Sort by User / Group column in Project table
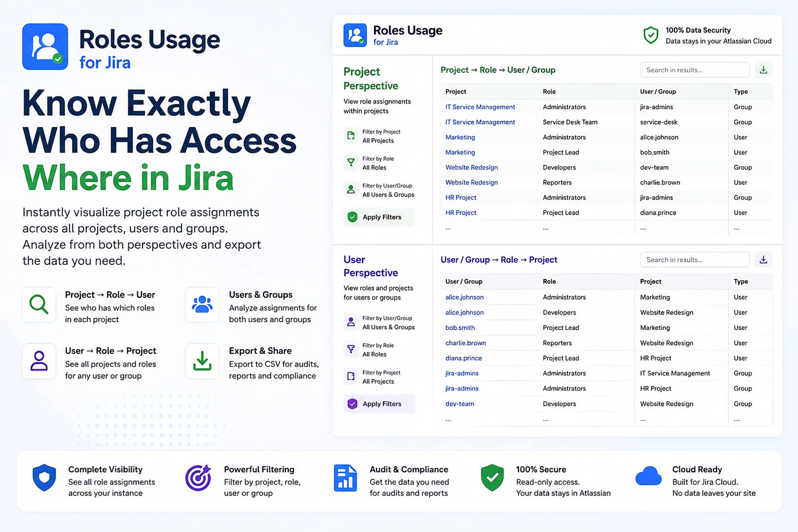798x532 pixels. tap(658, 92)
